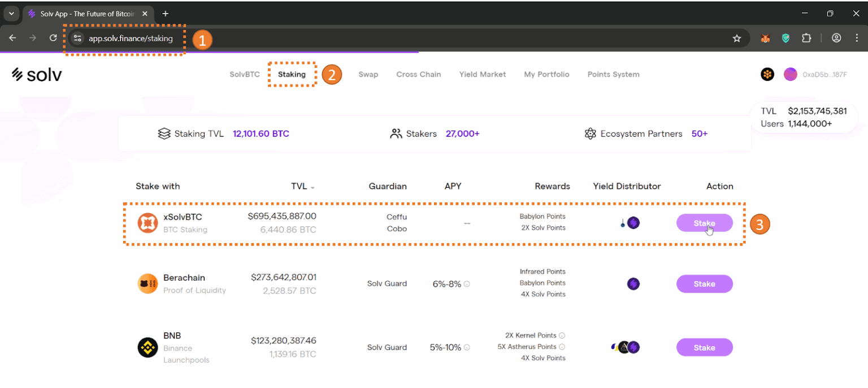Click the Berachain name text
The image size is (868, 388).
tap(184, 278)
